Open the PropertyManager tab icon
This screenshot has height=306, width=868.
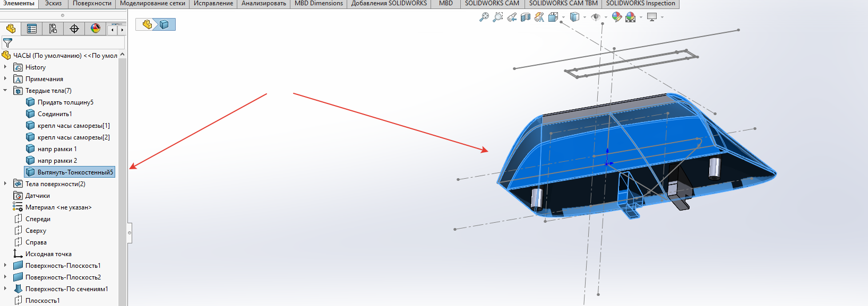[x=32, y=29]
